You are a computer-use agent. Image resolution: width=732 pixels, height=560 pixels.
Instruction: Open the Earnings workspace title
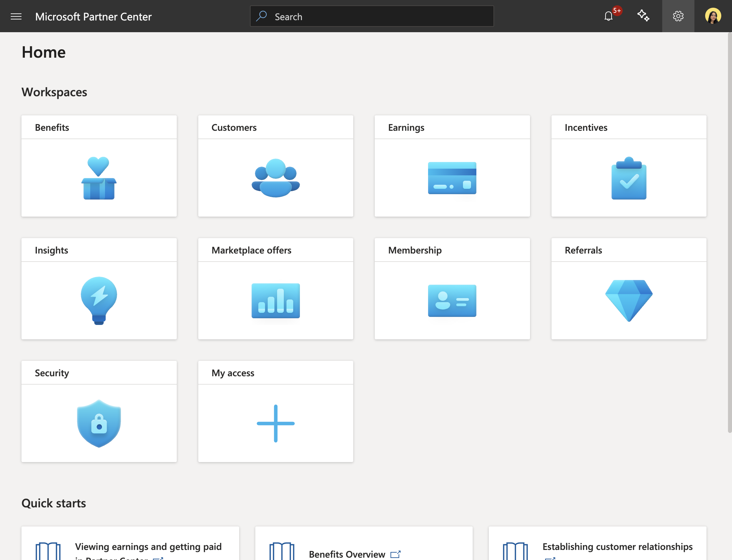406,127
